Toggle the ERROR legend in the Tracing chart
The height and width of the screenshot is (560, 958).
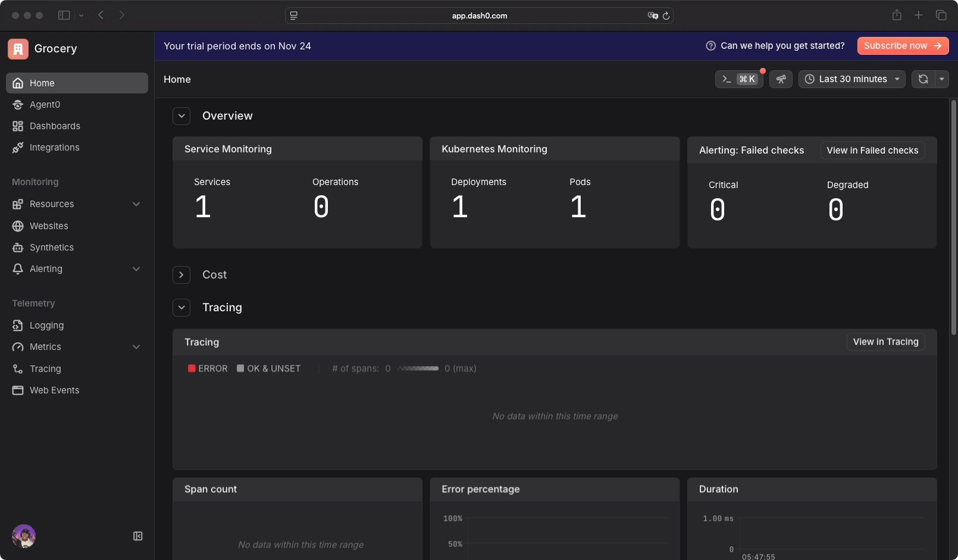click(208, 368)
